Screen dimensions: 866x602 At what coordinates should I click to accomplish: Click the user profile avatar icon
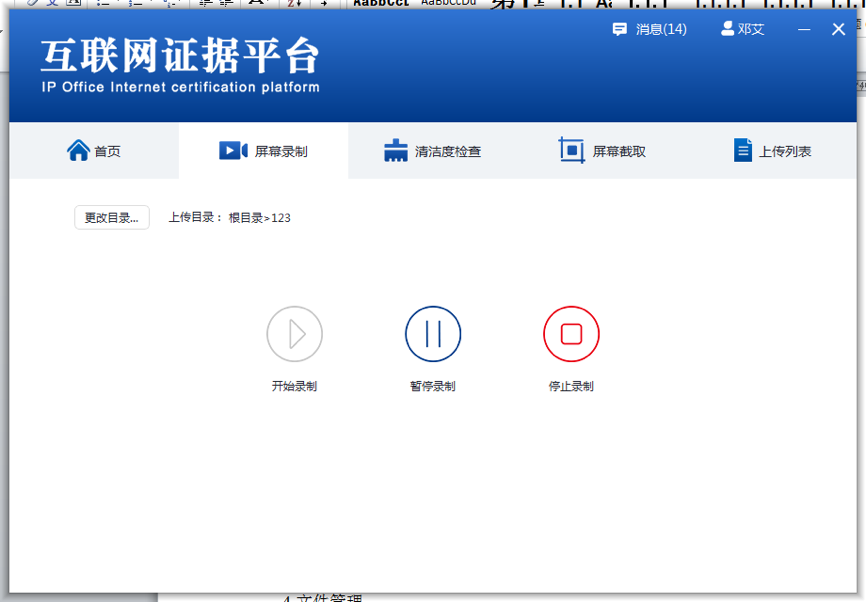[x=727, y=29]
